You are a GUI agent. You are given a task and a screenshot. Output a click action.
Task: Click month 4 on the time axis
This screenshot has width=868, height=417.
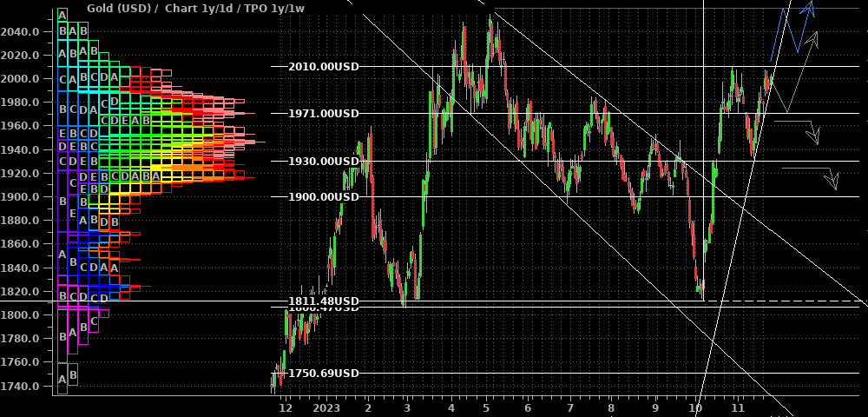point(451,408)
